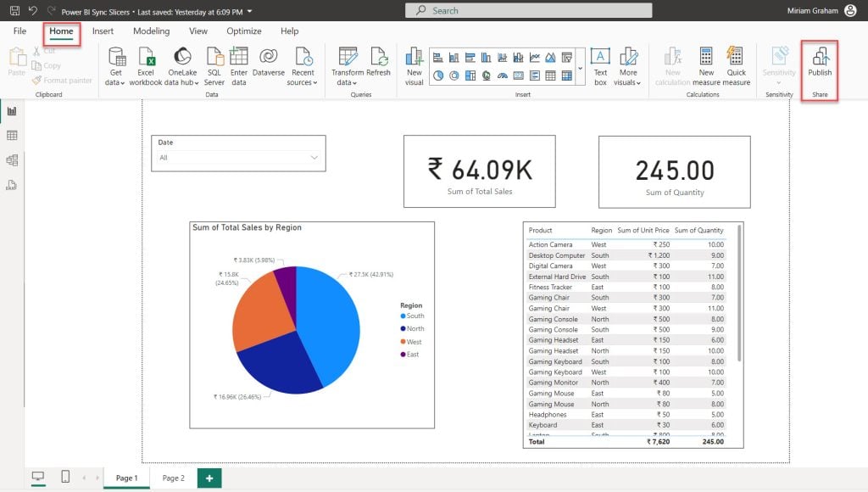This screenshot has height=492, width=868.
Task: Click the Publish button
Action: pyautogui.click(x=820, y=62)
